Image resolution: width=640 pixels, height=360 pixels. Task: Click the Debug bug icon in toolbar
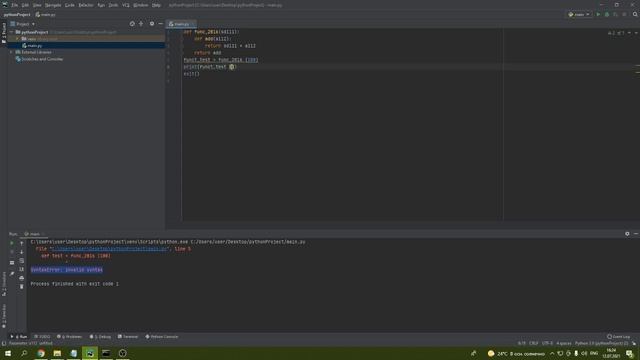click(x=607, y=14)
